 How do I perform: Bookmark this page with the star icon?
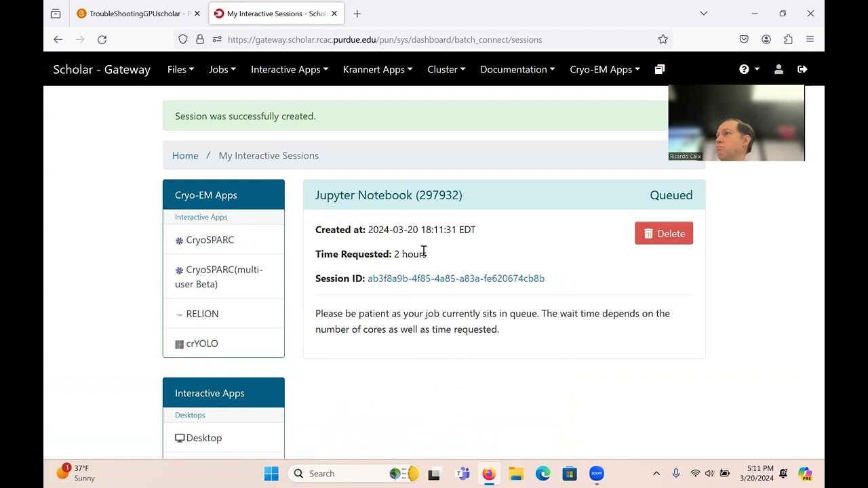[x=663, y=40]
